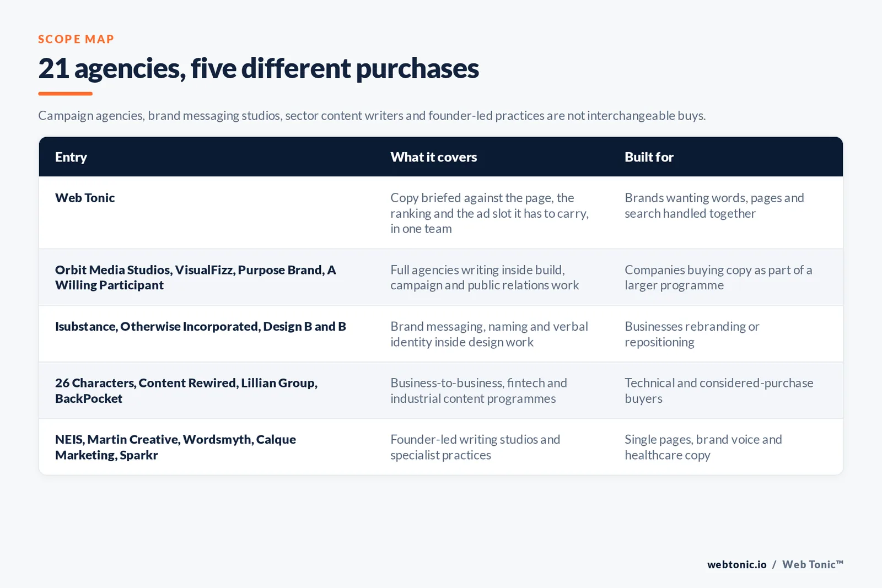This screenshot has width=882, height=588.
Task: Click 'Brand messaging, naming and verbal identity' text
Action: click(x=489, y=334)
